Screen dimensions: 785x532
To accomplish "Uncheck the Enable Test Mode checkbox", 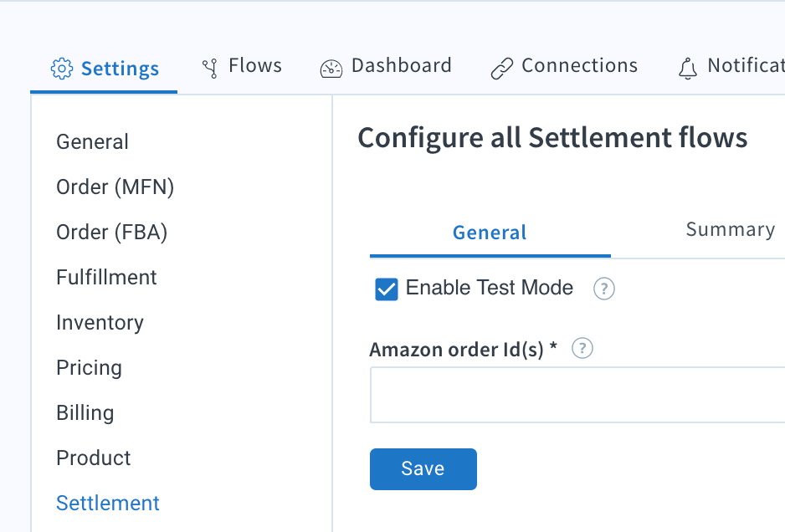I will pyautogui.click(x=387, y=289).
